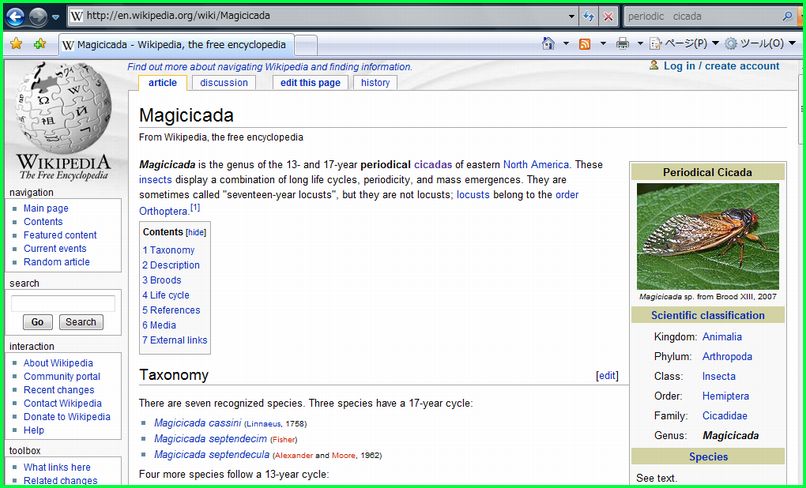Click the Print icon in the toolbar
Viewport: 806px width, 488px height.
[622, 44]
